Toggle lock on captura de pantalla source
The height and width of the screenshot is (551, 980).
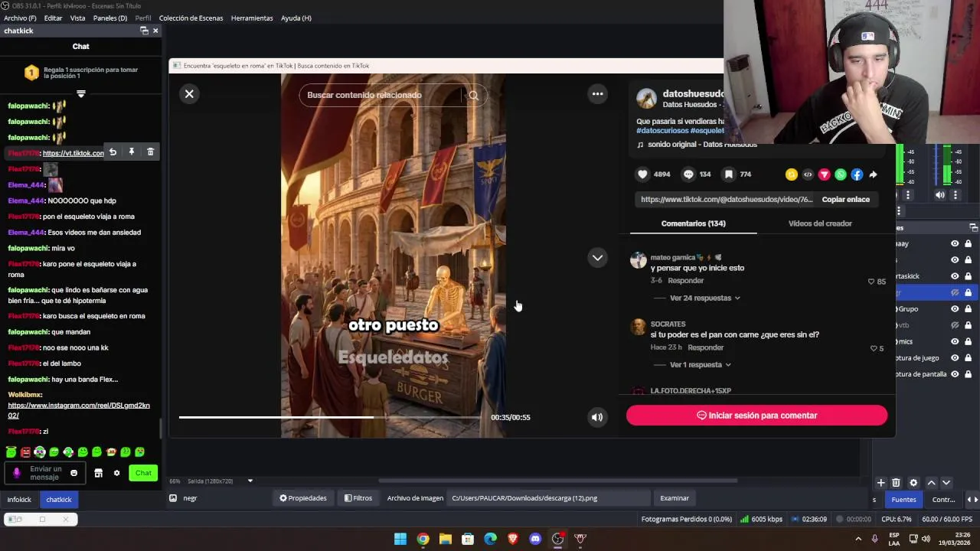[x=968, y=374]
